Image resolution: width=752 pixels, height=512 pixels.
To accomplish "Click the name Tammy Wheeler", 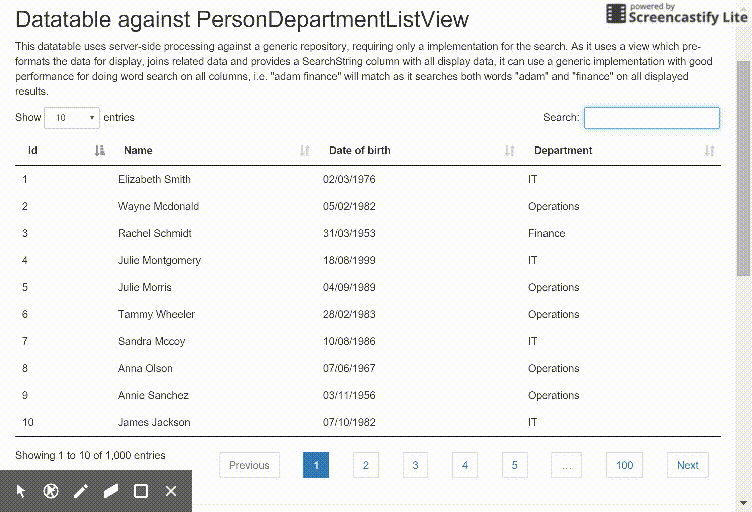I will [157, 314].
